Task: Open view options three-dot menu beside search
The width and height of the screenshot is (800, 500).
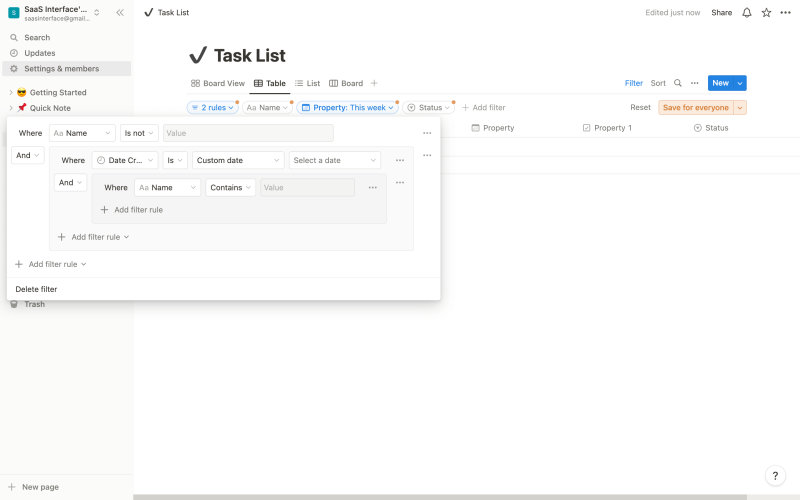Action: [695, 83]
